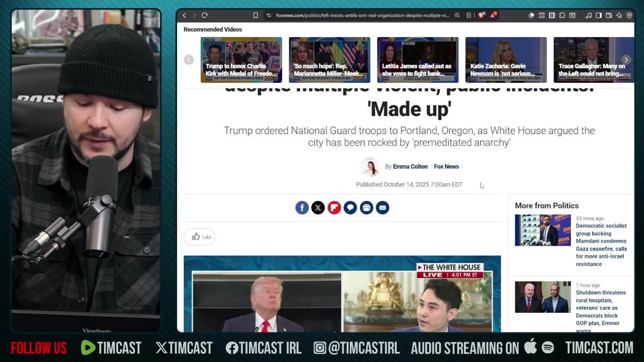This screenshot has height=362, width=644.
Task: Click the Trump ordered National Guard subheadline
Action: tap(409, 136)
